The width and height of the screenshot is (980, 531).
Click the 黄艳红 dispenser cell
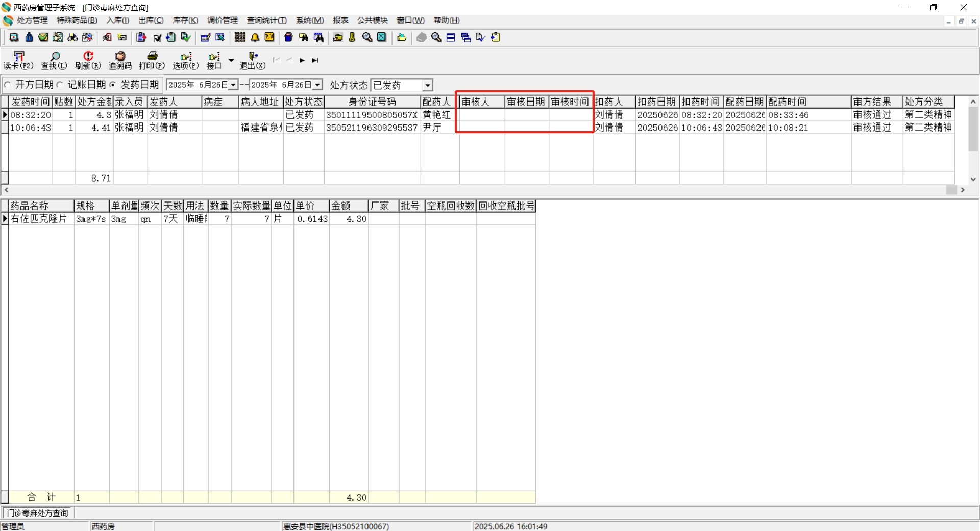(x=439, y=115)
